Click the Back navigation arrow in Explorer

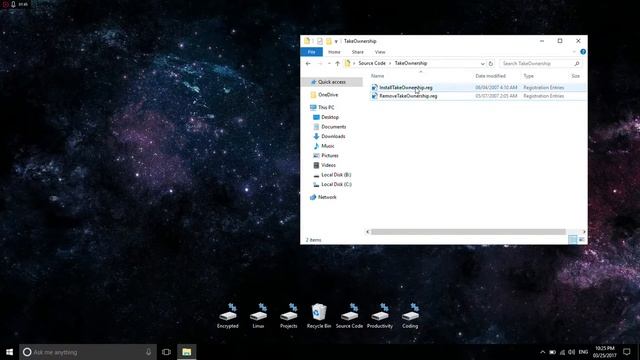pyautogui.click(x=308, y=64)
